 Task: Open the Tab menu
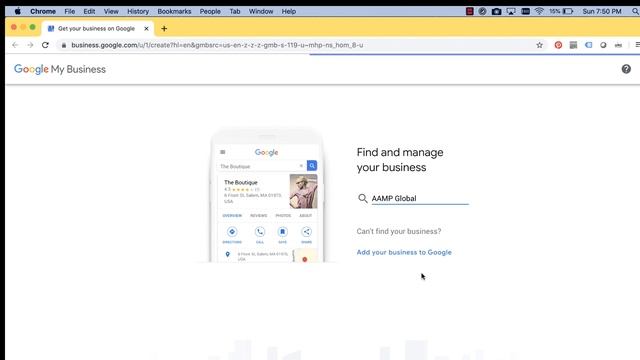(x=235, y=11)
